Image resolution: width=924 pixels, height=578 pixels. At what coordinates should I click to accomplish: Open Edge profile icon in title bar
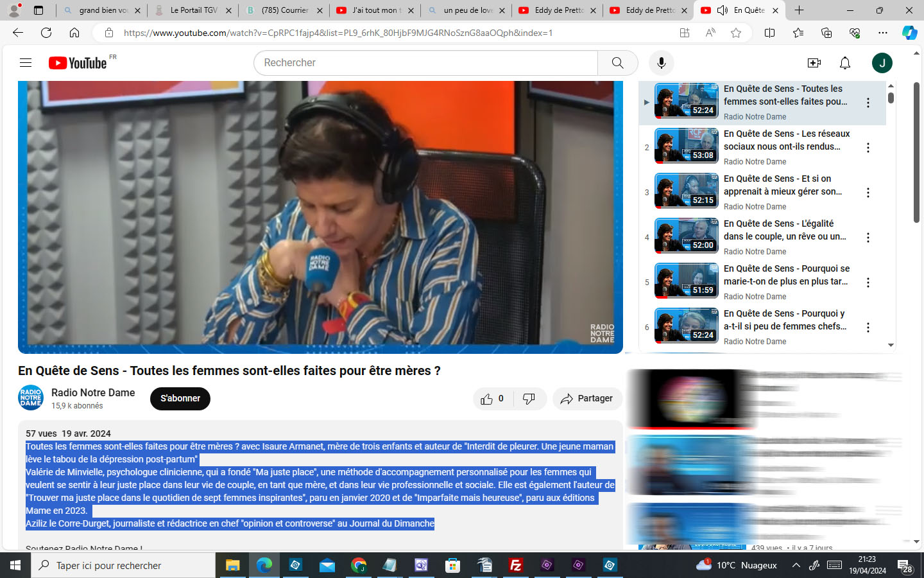click(x=14, y=10)
